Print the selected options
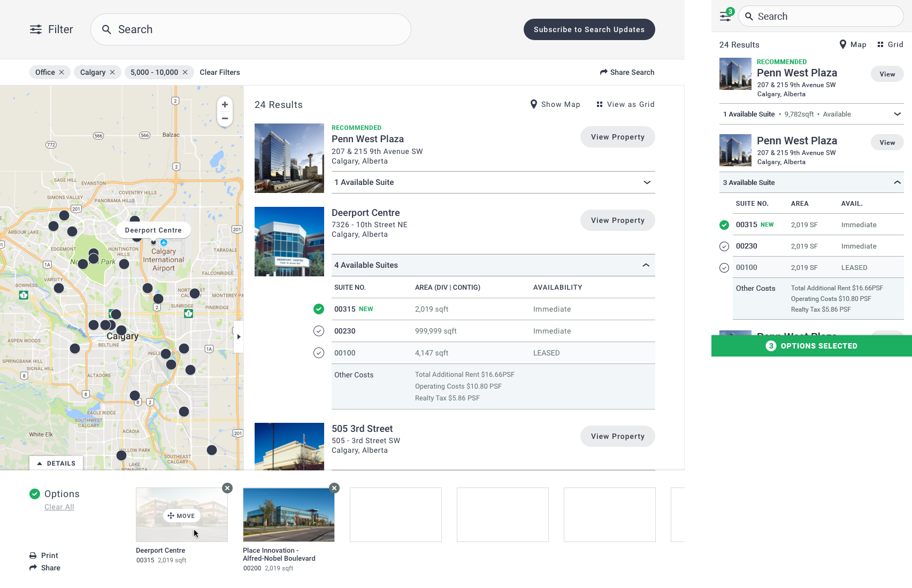Image resolution: width=912 pixels, height=588 pixels. coord(44,555)
